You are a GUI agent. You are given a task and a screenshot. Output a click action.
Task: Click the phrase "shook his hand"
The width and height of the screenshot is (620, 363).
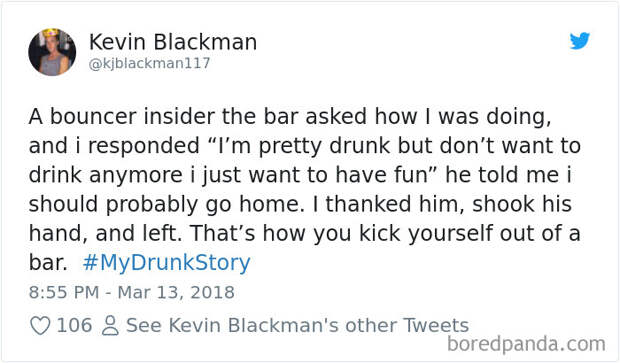tap(522, 204)
